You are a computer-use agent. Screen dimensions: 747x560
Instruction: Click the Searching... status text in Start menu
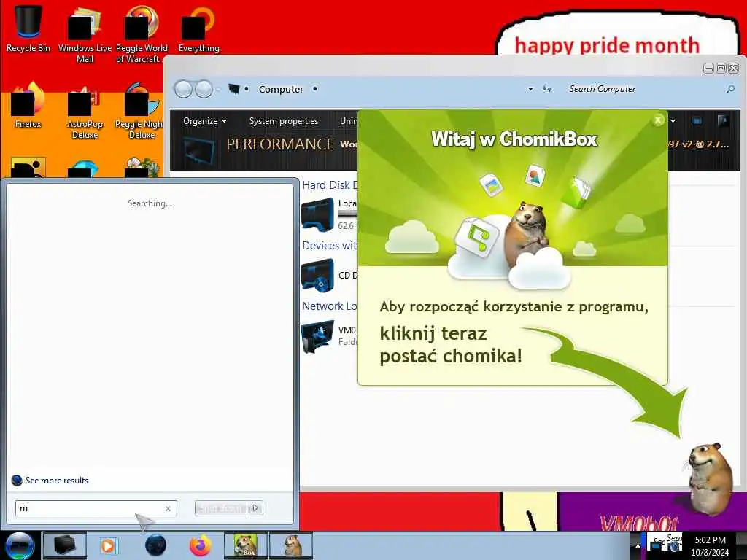tap(150, 203)
